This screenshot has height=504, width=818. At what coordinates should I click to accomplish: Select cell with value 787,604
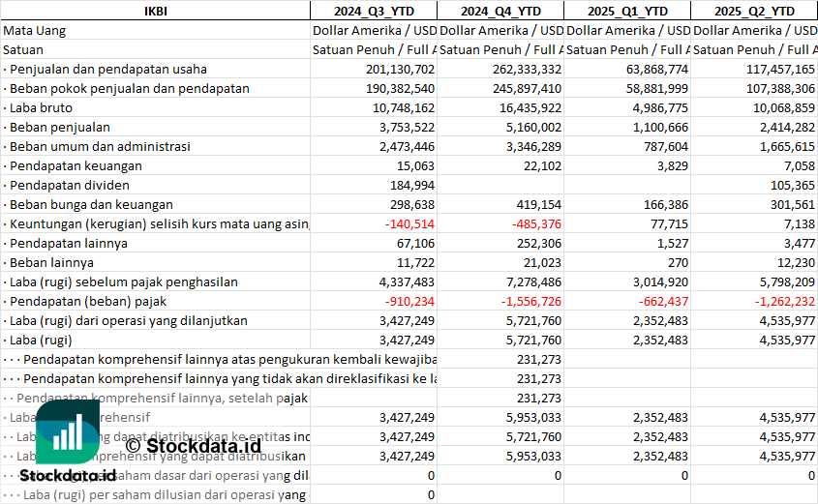point(627,146)
